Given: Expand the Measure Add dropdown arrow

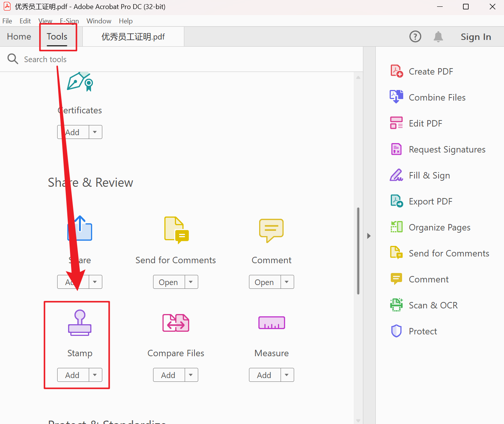Looking at the screenshot, I should [287, 375].
